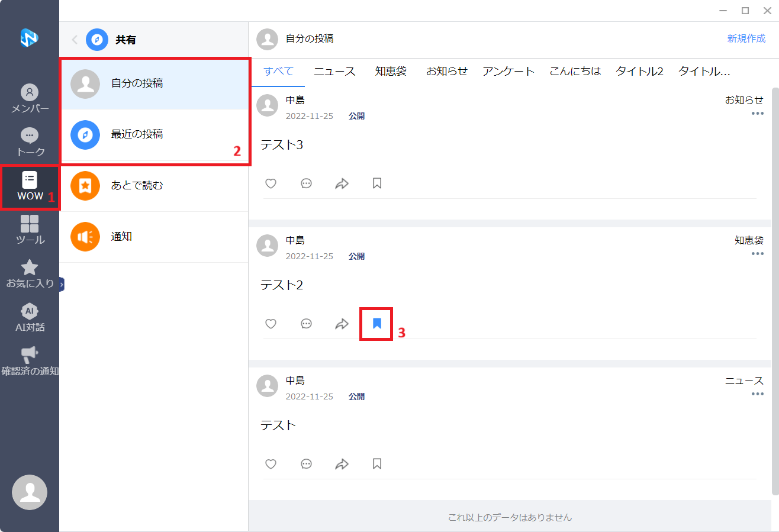Open the メンバー members icon
The width and height of the screenshot is (779, 532).
pos(30,99)
